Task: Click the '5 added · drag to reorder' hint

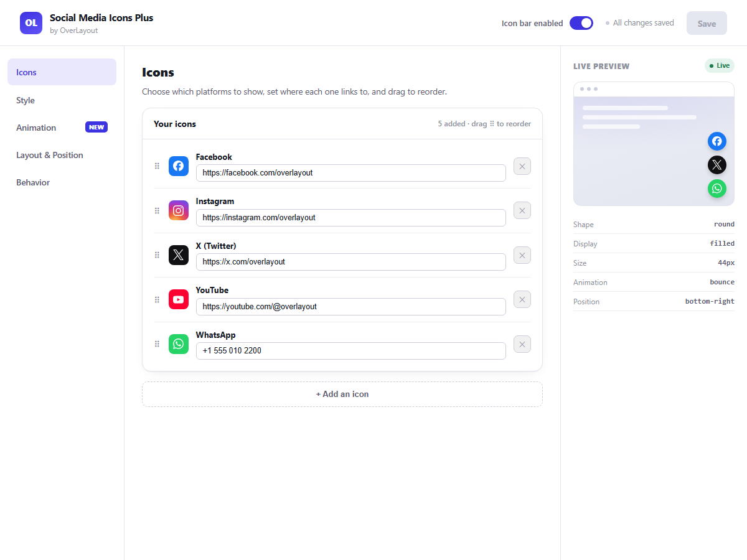Action: [484, 124]
